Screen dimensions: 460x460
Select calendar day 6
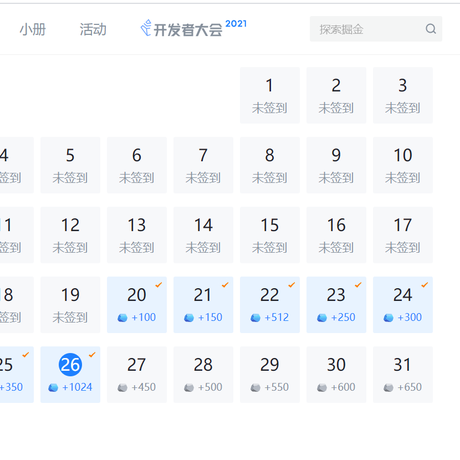[x=137, y=165]
